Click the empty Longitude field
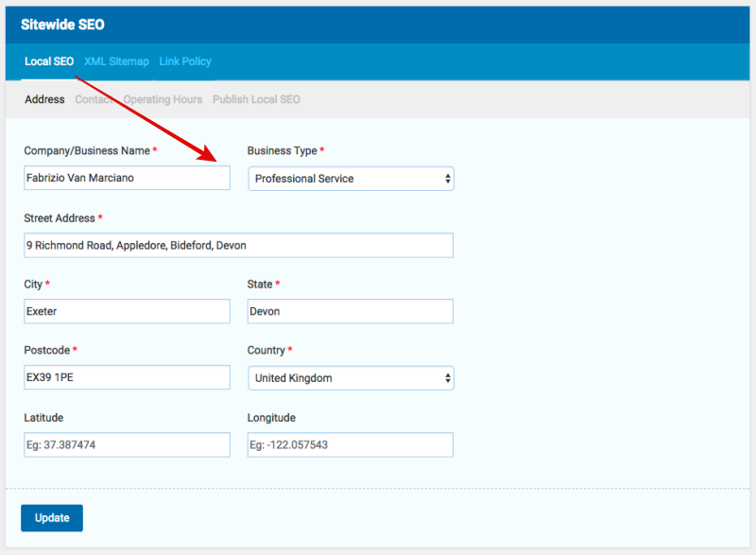The image size is (756, 555). coord(351,445)
